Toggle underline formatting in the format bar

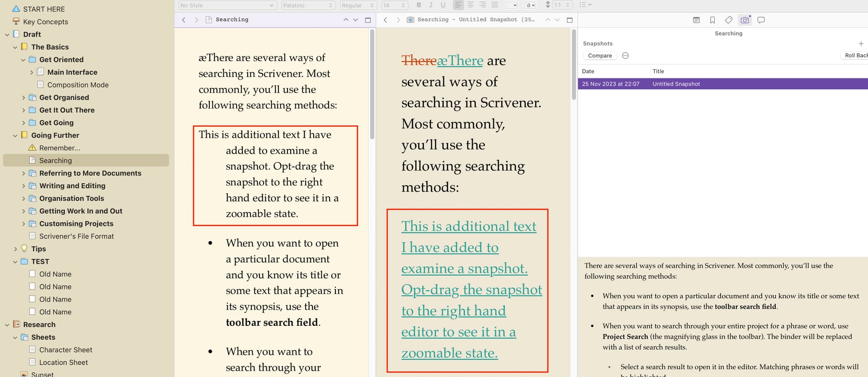pos(443,5)
